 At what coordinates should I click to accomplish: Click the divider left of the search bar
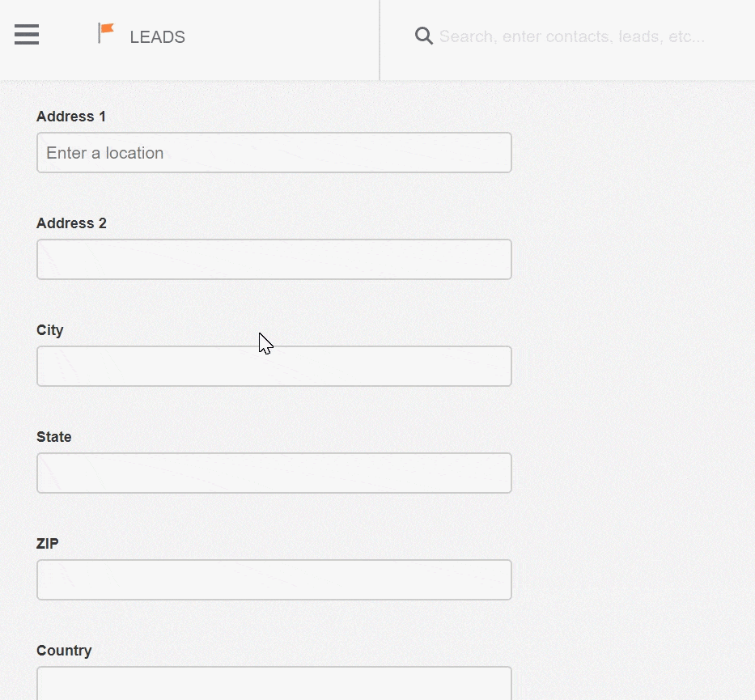[380, 40]
